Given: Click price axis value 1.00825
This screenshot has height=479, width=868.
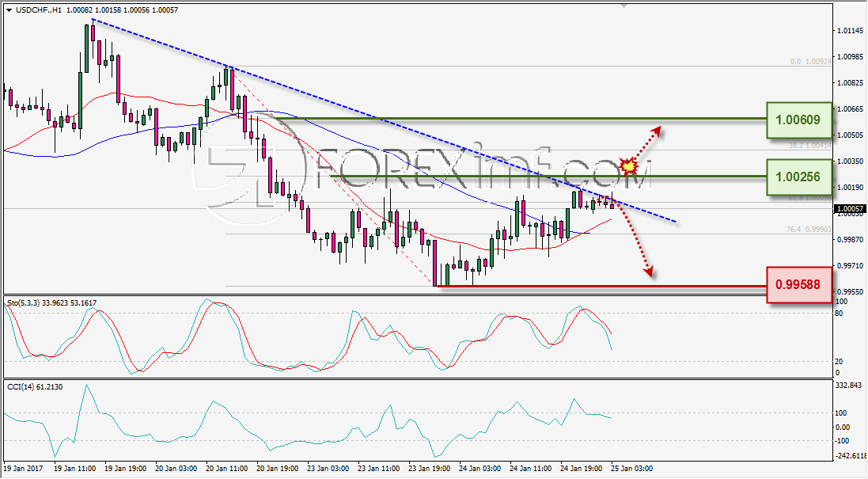Looking at the screenshot, I should (851, 83).
